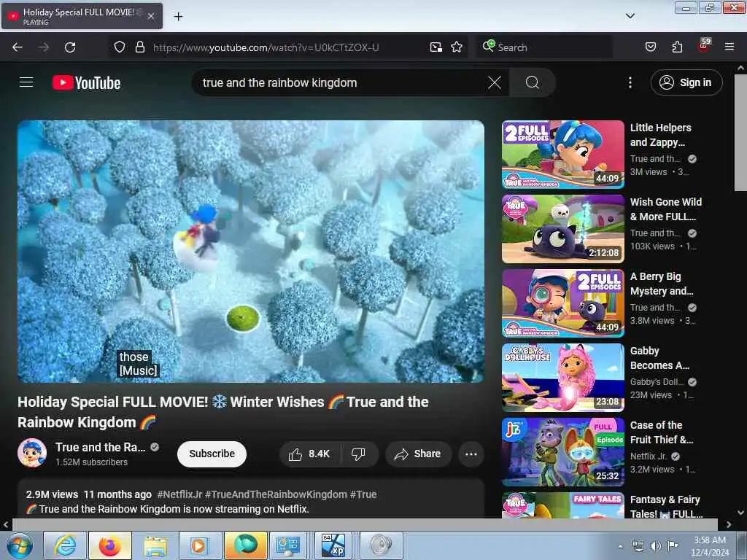
Task: Switch to Firefox in the taskbar
Action: click(109, 545)
